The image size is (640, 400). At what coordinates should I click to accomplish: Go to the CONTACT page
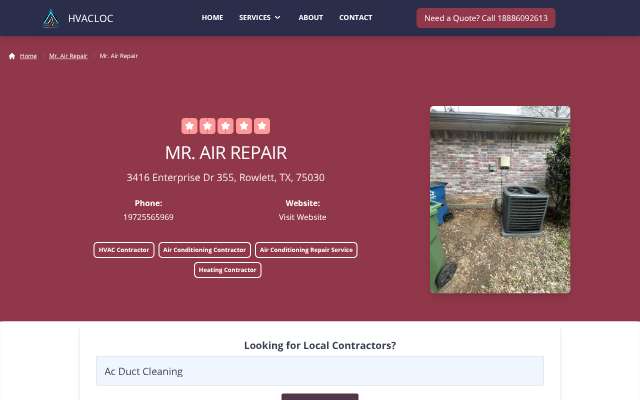click(x=356, y=18)
